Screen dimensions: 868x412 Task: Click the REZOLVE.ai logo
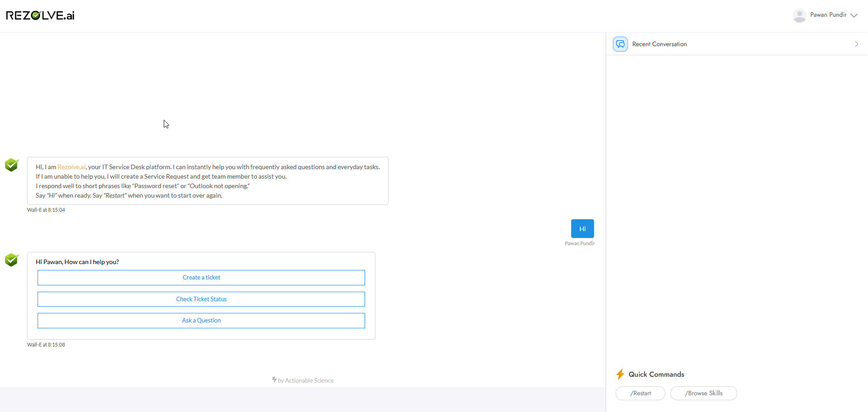tap(40, 15)
